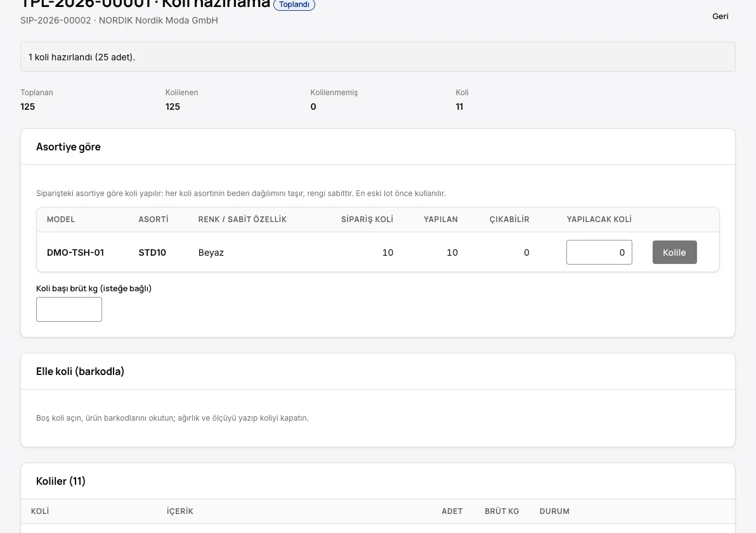This screenshot has height=533, width=756.
Task: Click the Beyaz color cell
Action: (211, 253)
